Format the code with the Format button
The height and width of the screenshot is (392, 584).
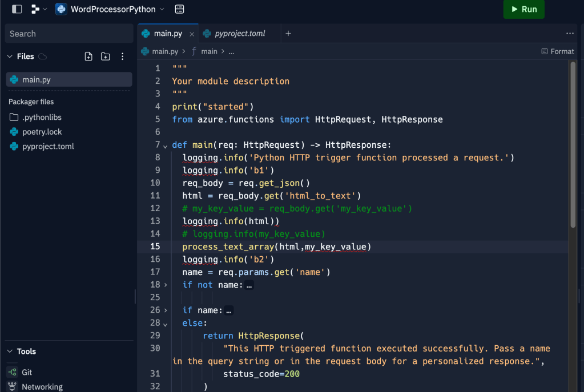[x=558, y=51]
